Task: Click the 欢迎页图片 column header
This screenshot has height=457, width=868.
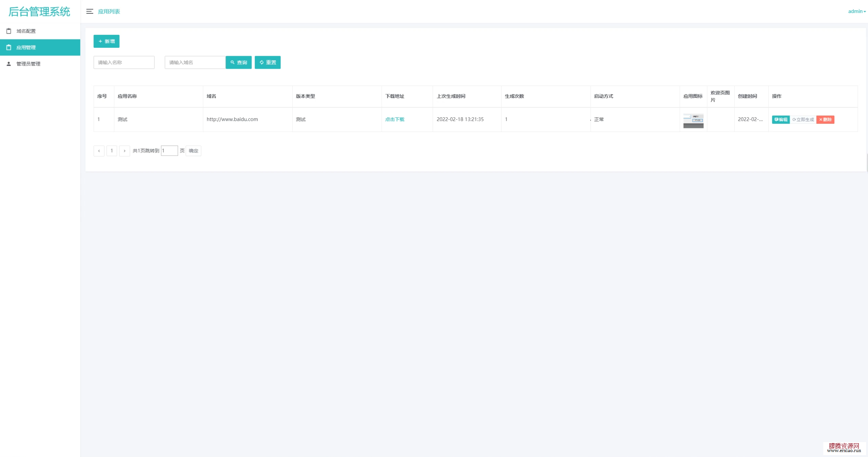Action: [720, 96]
